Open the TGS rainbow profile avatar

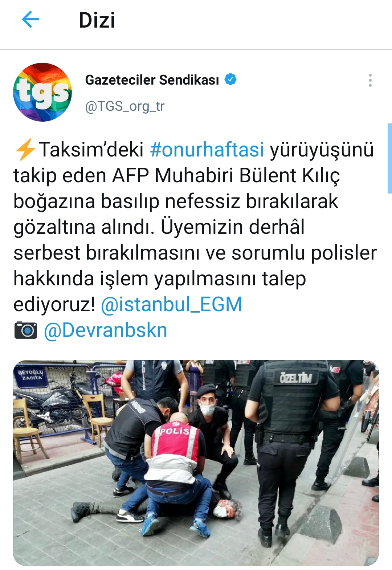pos(42,92)
